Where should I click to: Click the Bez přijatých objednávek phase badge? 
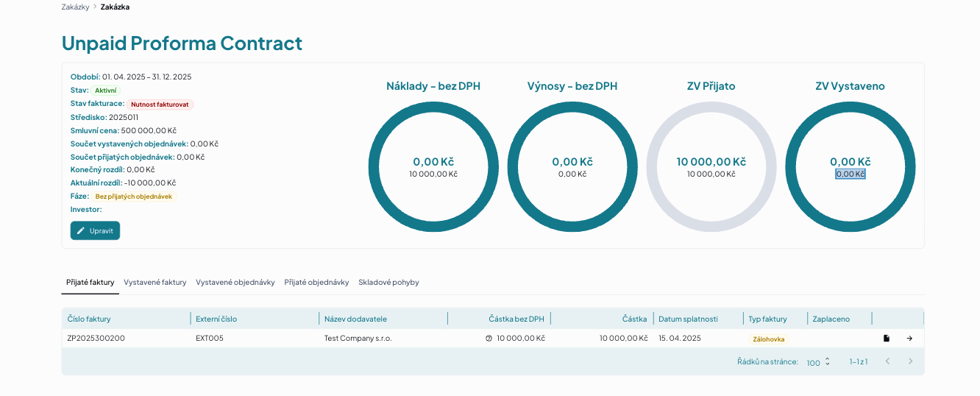click(134, 197)
